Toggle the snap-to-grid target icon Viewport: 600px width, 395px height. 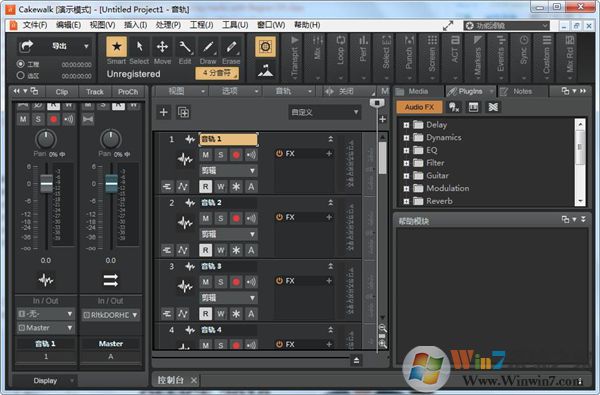coord(265,47)
